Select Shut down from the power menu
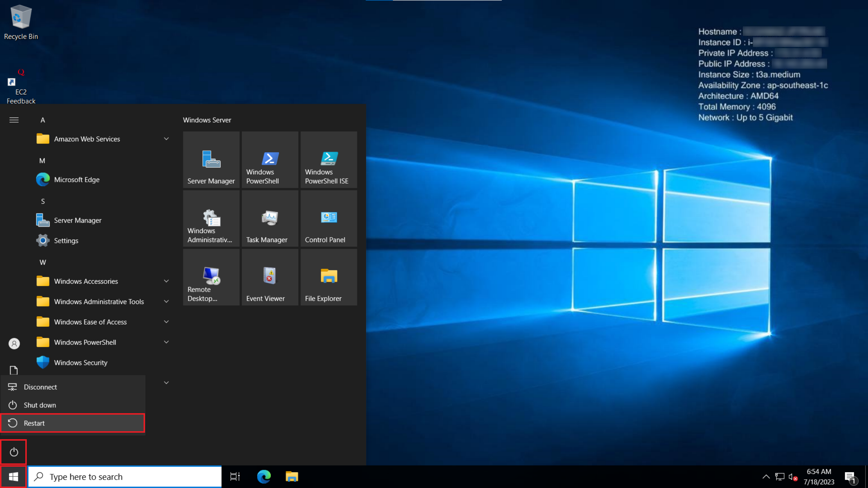Image resolution: width=868 pixels, height=488 pixels. point(40,405)
